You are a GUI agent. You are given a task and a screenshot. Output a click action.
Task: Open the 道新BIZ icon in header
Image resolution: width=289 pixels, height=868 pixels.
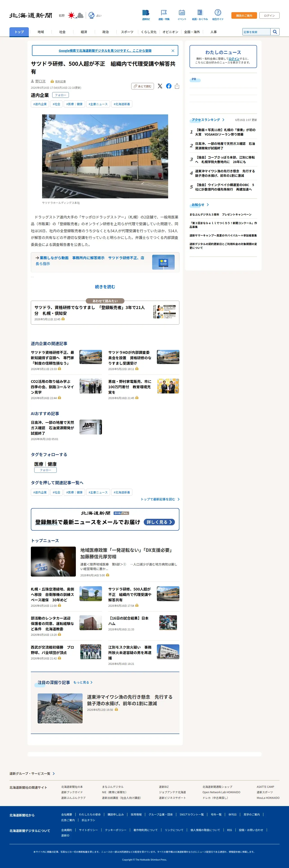pos(146,15)
